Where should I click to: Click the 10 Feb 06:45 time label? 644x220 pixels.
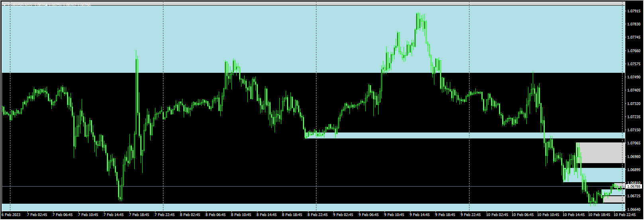[522, 215]
